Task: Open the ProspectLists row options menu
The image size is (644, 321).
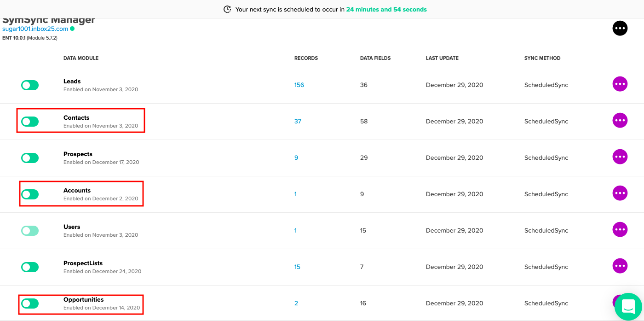Action: [620, 266]
